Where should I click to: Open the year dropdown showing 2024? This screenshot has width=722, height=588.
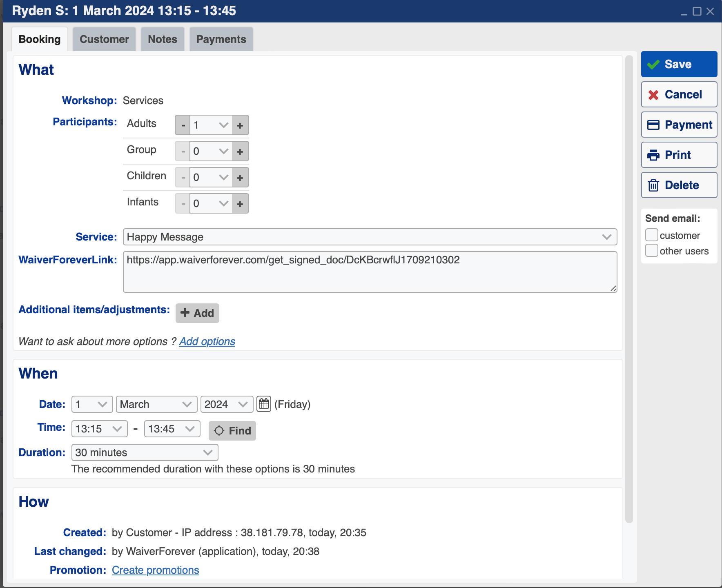pyautogui.click(x=227, y=404)
